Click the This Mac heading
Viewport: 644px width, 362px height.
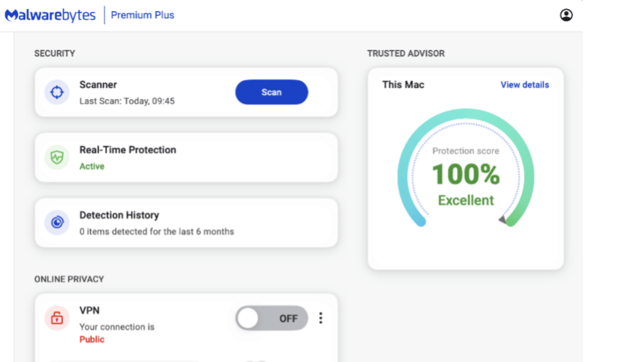pos(403,85)
